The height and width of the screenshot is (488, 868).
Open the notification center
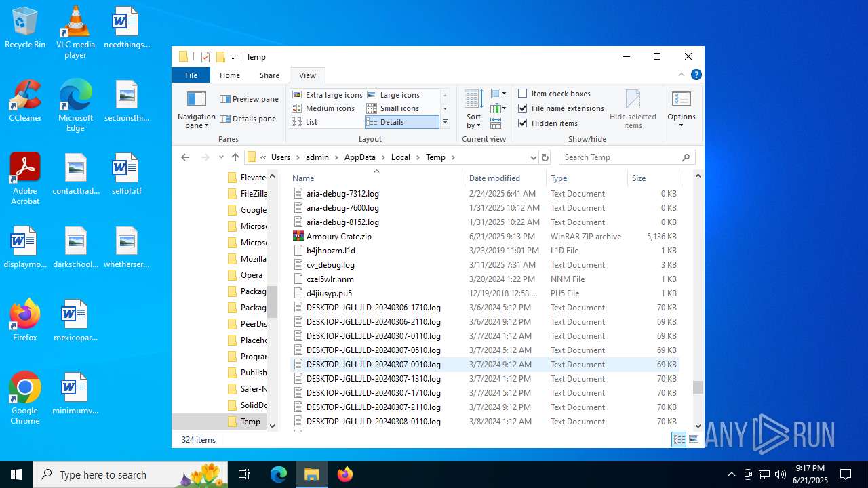tap(846, 474)
